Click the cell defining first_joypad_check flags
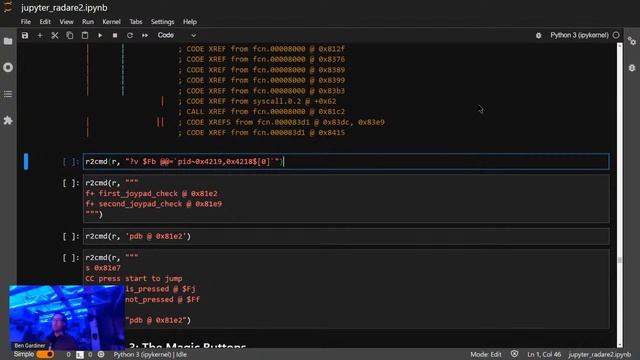 [x=346, y=199]
